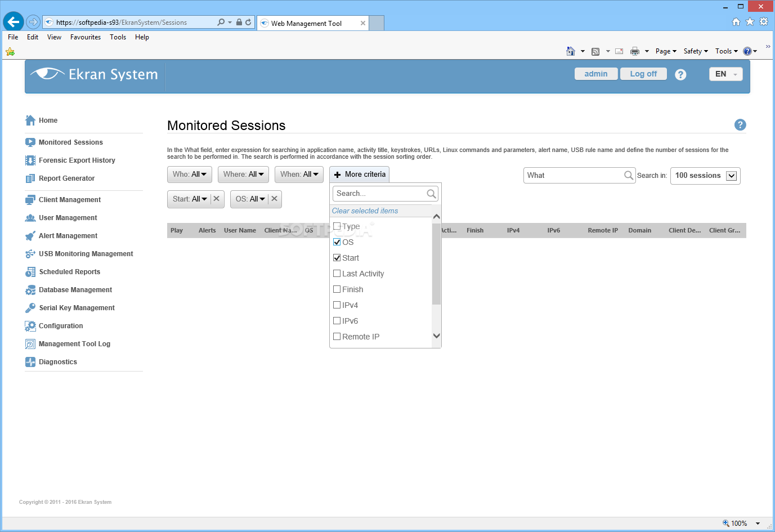Open the Start: All filter dropdown

click(189, 199)
